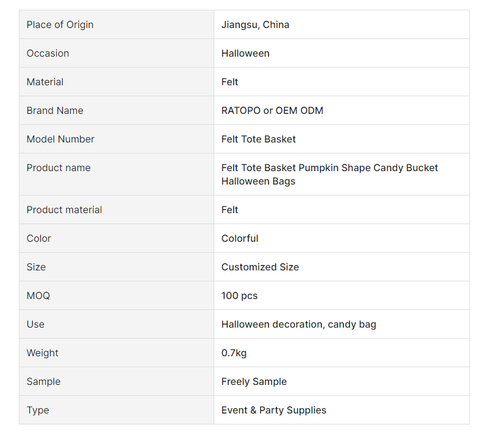Viewport: 504px width, 433px height.
Task: Click the MOQ row label
Action: (38, 296)
